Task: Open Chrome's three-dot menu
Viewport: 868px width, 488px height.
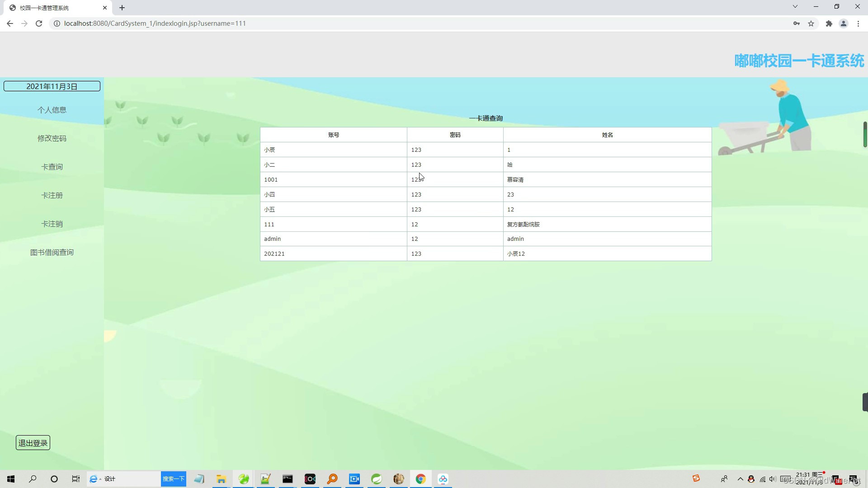Action: pos(858,23)
